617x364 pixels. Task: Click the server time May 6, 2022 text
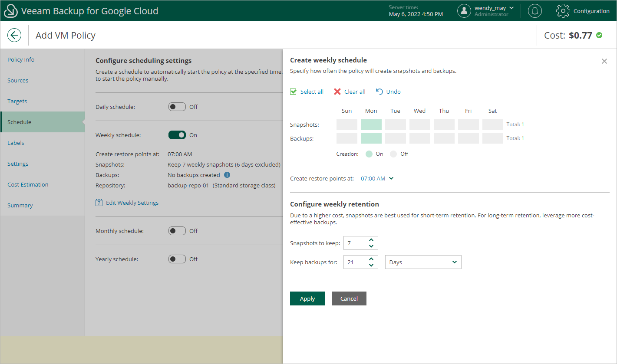pos(416,14)
